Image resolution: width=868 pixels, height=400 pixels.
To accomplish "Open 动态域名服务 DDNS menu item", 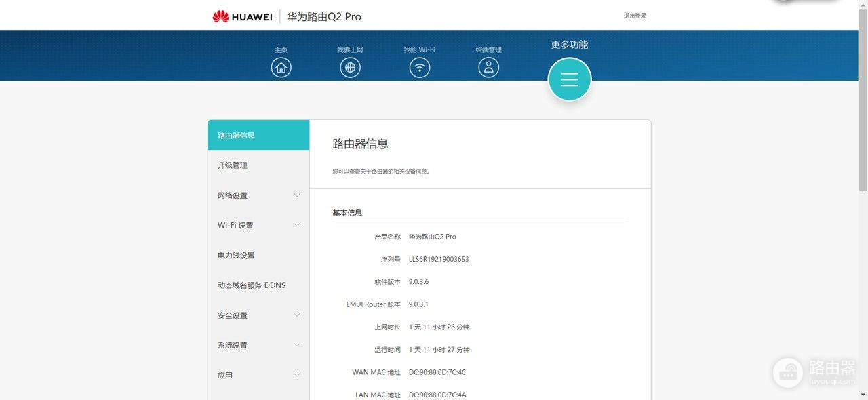I will tap(252, 285).
